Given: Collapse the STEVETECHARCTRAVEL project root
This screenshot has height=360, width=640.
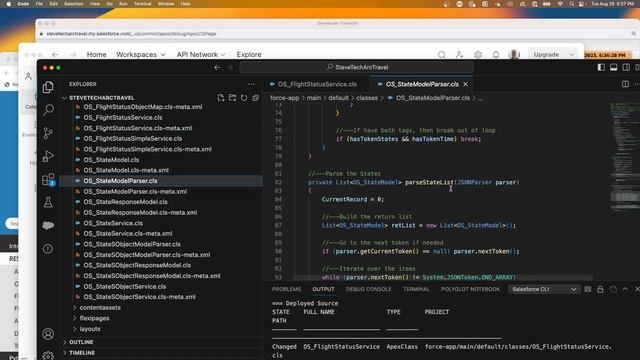Looking at the screenshot, I should pyautogui.click(x=102, y=98).
